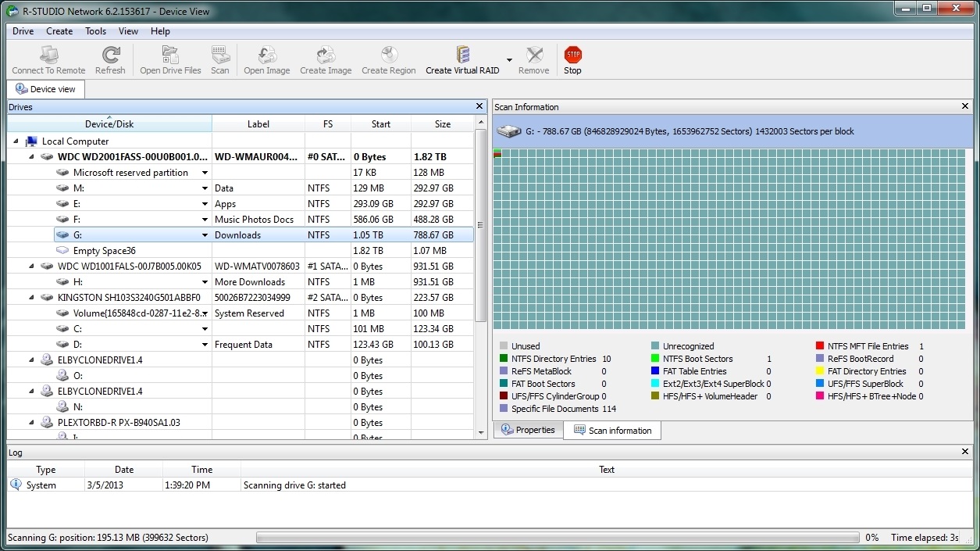Open the Create Virtual RAID dropdown arrow
Viewport: 980px width, 551px height.
[509, 60]
